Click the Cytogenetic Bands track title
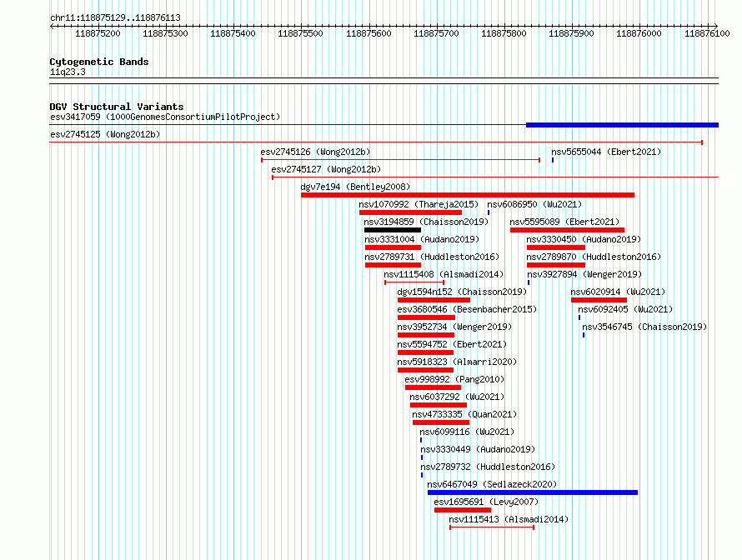 99,62
